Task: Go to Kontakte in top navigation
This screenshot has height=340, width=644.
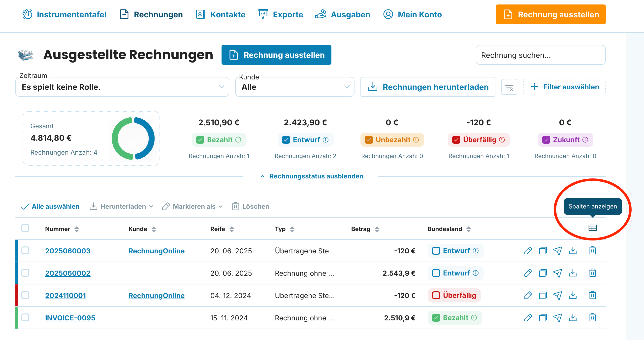Action: coord(221,14)
